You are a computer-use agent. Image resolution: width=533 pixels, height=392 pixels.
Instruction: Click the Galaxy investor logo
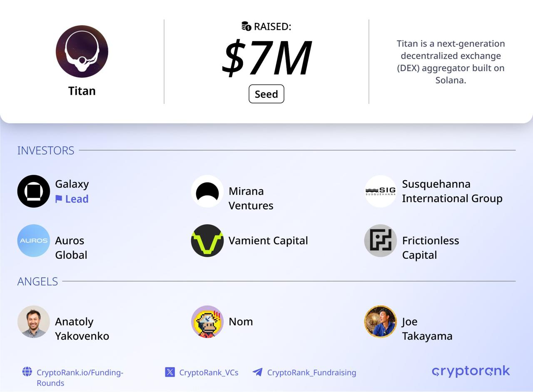pyautogui.click(x=34, y=191)
